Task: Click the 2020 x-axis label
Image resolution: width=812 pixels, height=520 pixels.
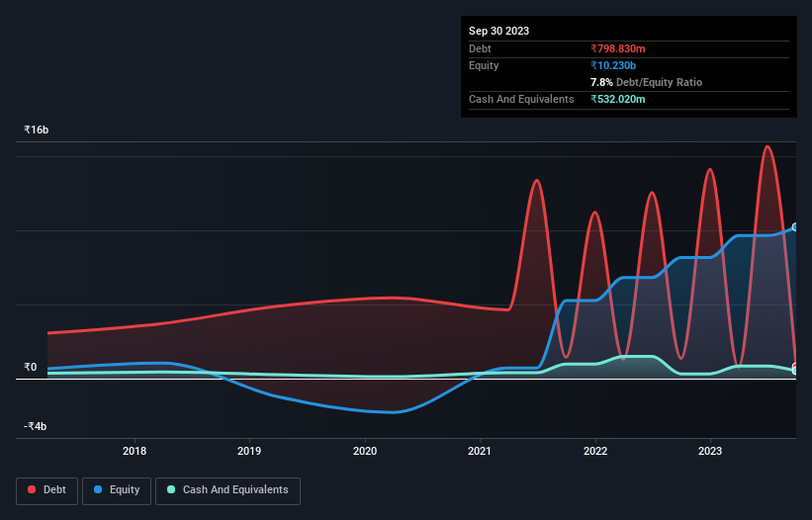Action: 365,451
